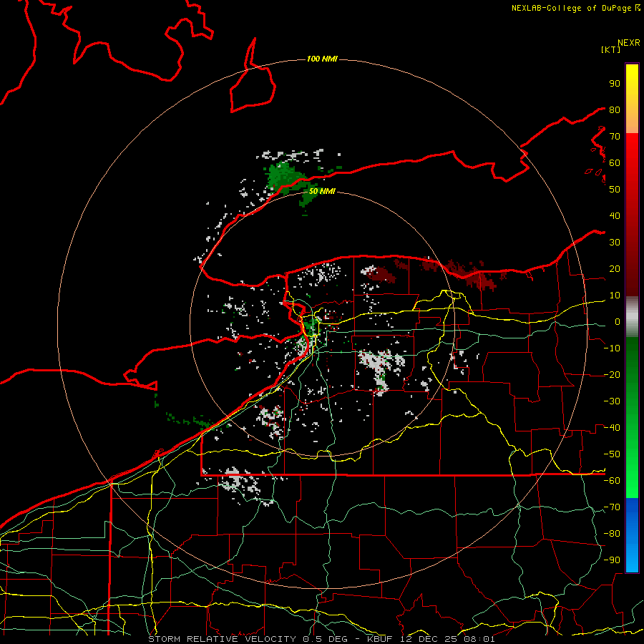This screenshot has width=644, height=644.
Task: Click the 100 NMI range ring label
Action: [x=322, y=59]
